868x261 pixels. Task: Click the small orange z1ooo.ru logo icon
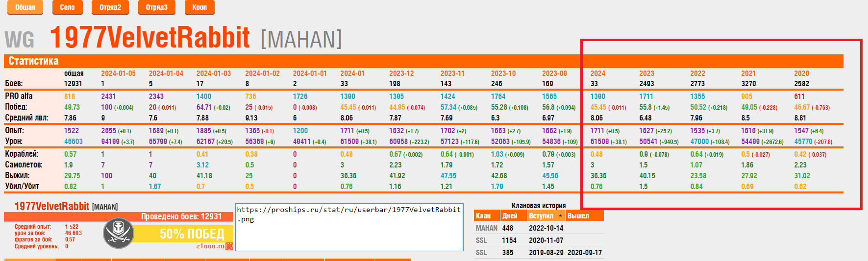(x=229, y=246)
